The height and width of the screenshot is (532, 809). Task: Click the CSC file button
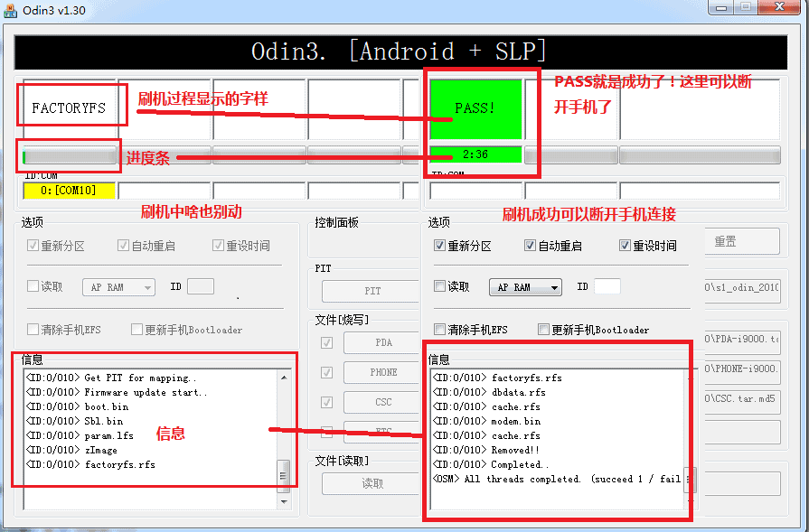point(382,402)
